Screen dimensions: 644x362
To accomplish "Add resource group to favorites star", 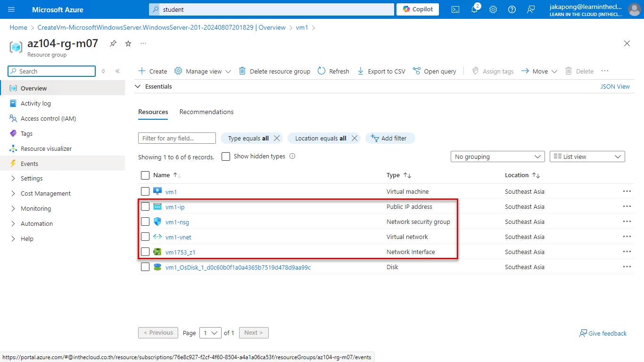I will pos(128,43).
